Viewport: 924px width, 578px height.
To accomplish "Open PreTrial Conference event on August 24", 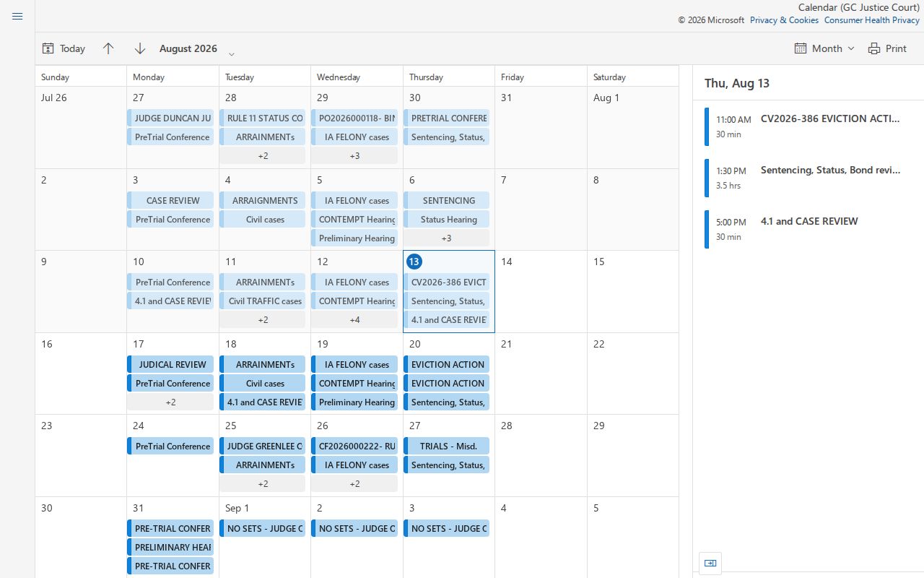I will click(x=170, y=446).
